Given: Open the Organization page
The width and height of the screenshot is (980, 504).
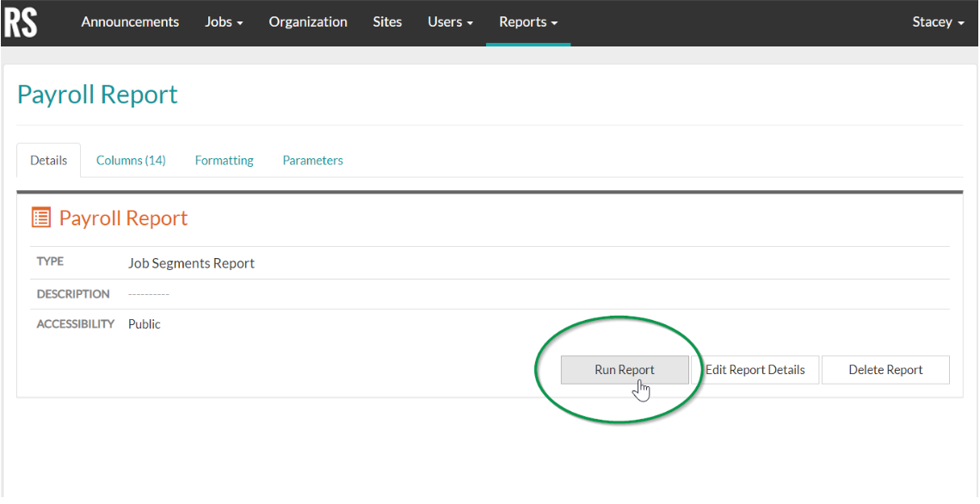Looking at the screenshot, I should click(x=308, y=22).
